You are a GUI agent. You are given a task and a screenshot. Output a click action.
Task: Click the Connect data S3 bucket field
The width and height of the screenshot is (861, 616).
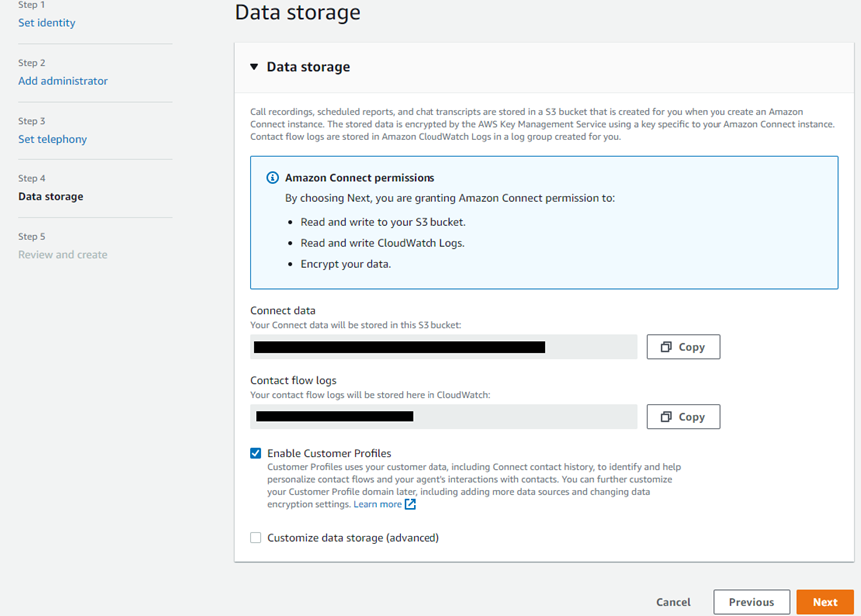pyautogui.click(x=443, y=347)
